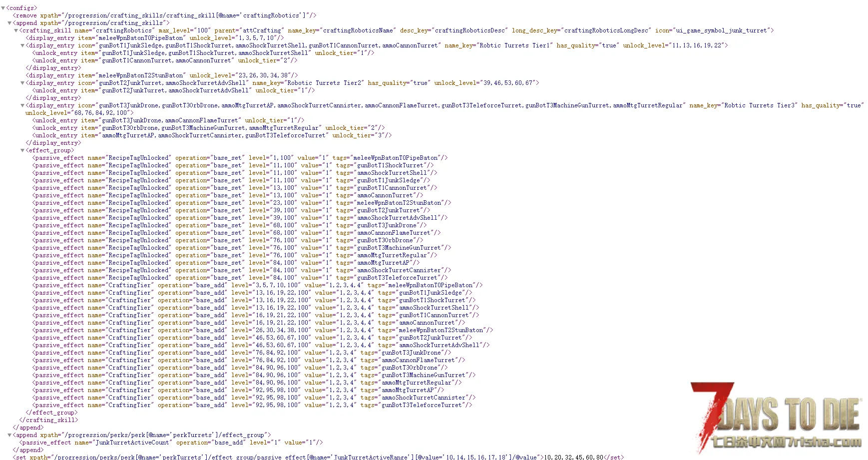
Task: Collapse the append perkTurrets effect_group node
Action: pos(9,435)
